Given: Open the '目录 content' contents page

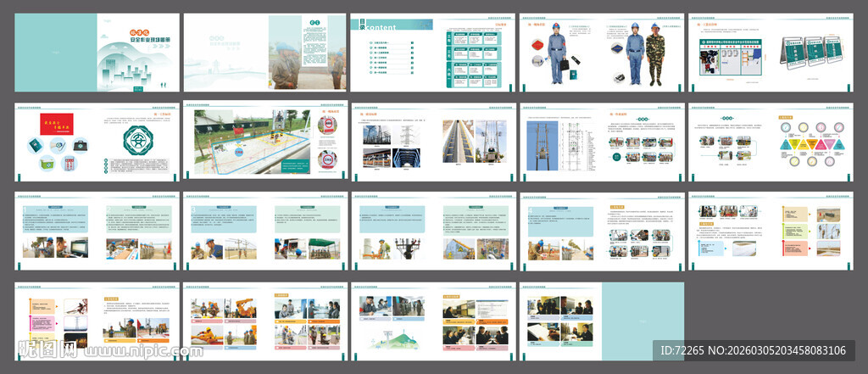Looking at the screenshot, I should coord(432,53).
